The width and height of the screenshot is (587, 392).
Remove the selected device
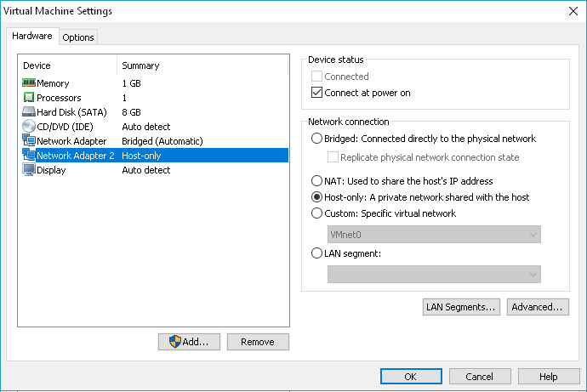pos(258,342)
